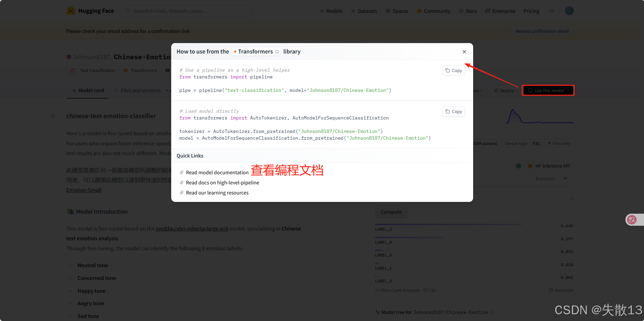Open the header more-options menu icon
The image size is (644, 321).
click(x=551, y=11)
